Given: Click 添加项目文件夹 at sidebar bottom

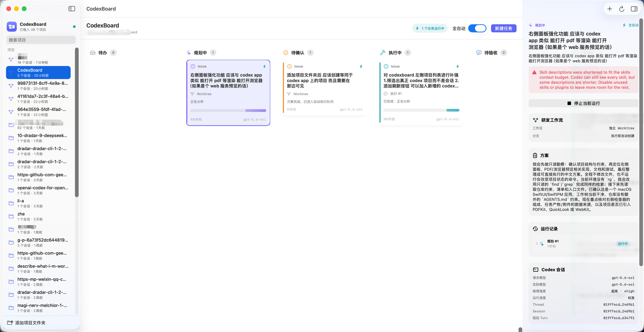Looking at the screenshot, I should 26,323.
